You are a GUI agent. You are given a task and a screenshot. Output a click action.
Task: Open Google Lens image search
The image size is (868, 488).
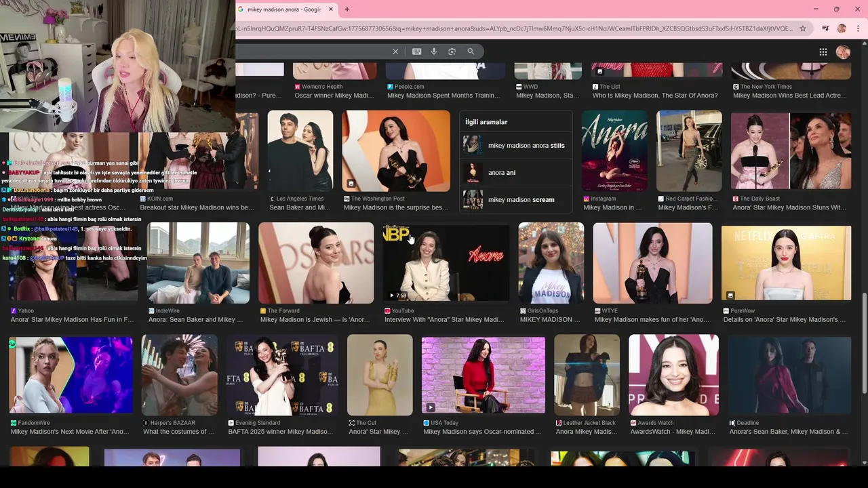coord(452,52)
